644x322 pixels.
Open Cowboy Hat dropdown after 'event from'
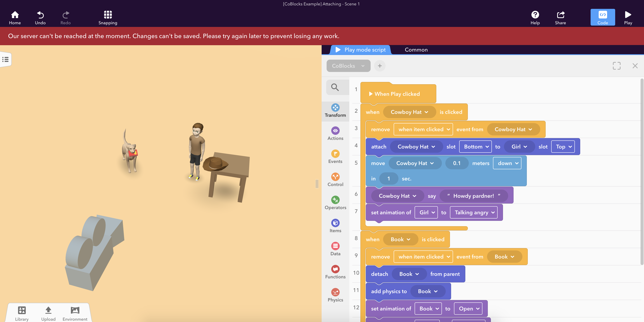click(x=513, y=129)
